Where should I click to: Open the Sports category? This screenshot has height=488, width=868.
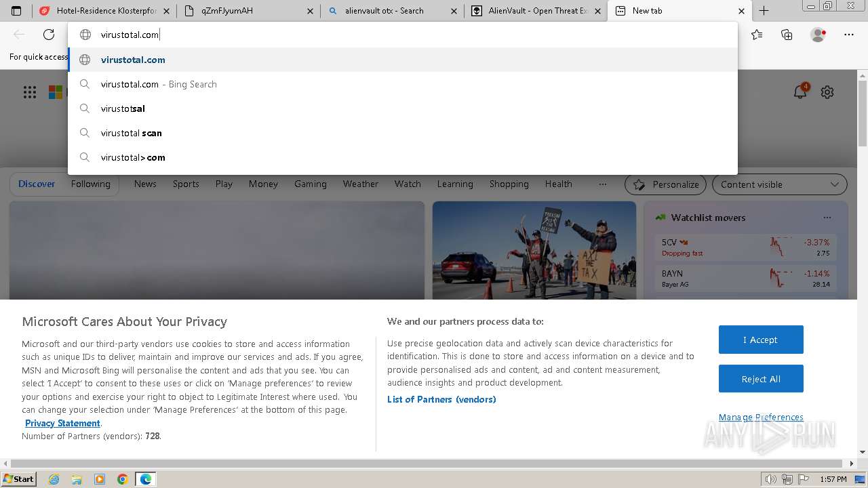pos(186,184)
